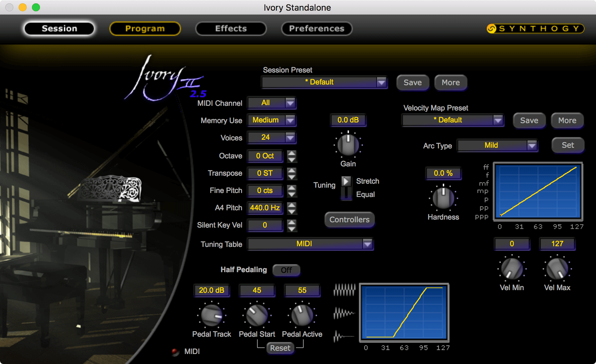Click the Vel Min knob
The image size is (596, 364).
[x=512, y=269]
